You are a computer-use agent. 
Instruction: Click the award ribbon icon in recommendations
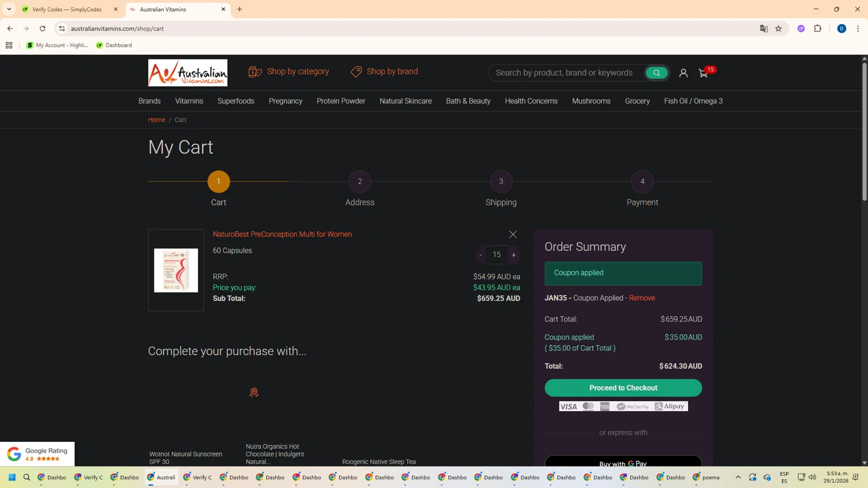(254, 393)
